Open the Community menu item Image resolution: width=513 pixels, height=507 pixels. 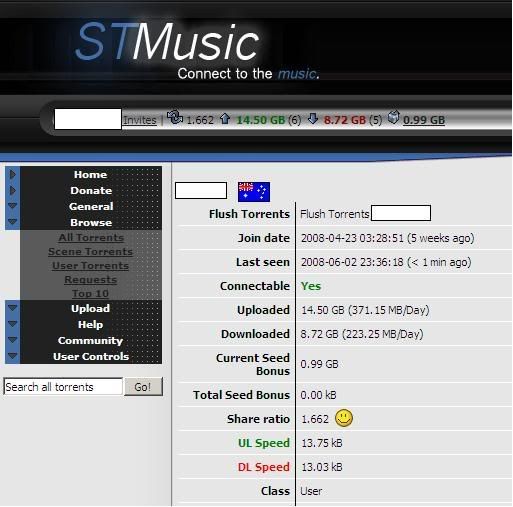tap(90, 340)
